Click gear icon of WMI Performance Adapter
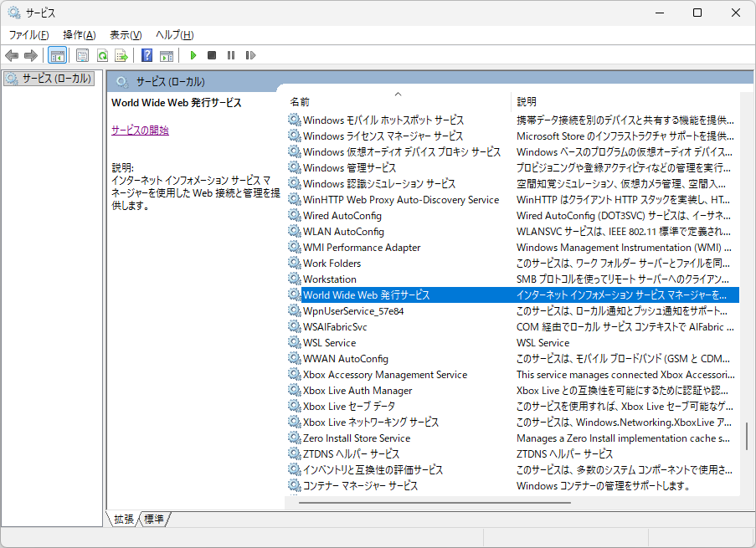Viewport: 756px width, 548px height. tap(294, 247)
